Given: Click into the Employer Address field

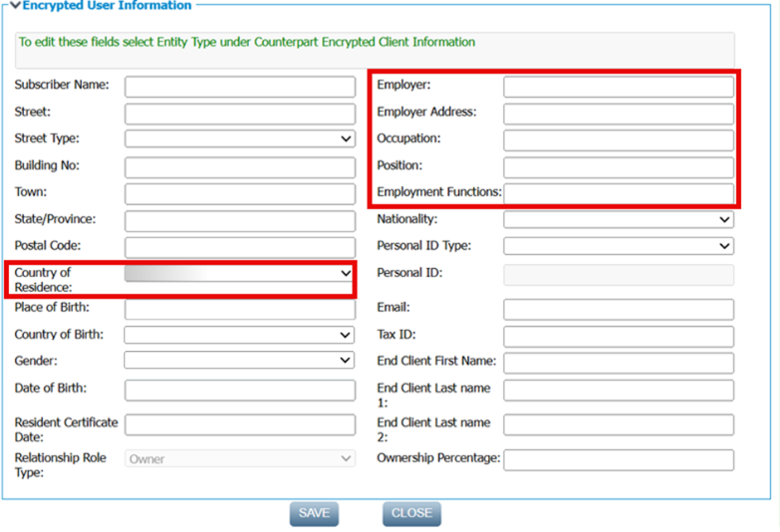Looking at the screenshot, I should click(618, 114).
